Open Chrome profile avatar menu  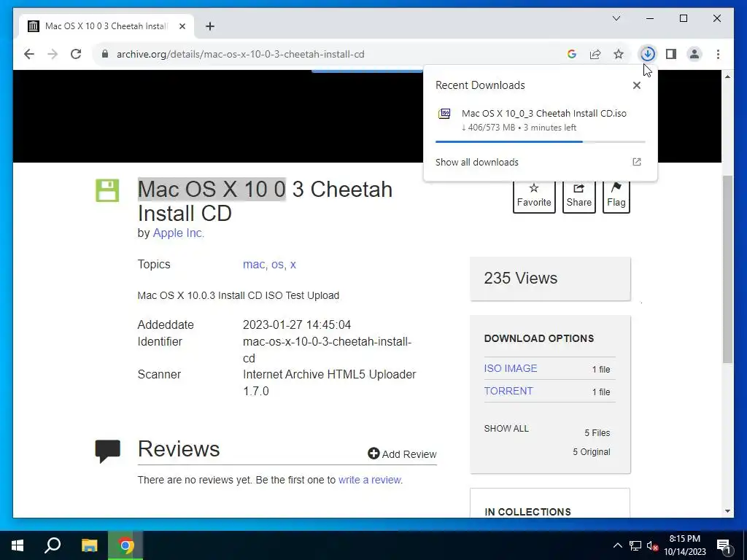coord(694,54)
